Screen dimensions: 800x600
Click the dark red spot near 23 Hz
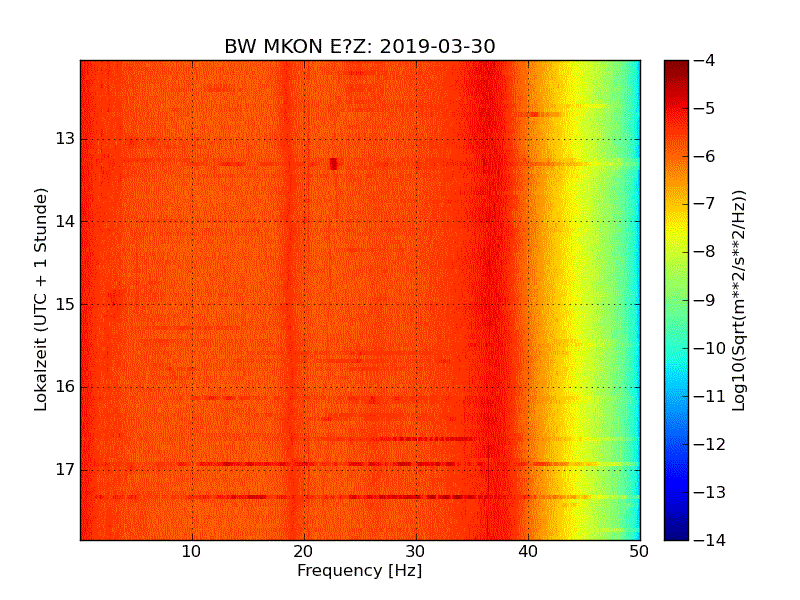[x=333, y=164]
